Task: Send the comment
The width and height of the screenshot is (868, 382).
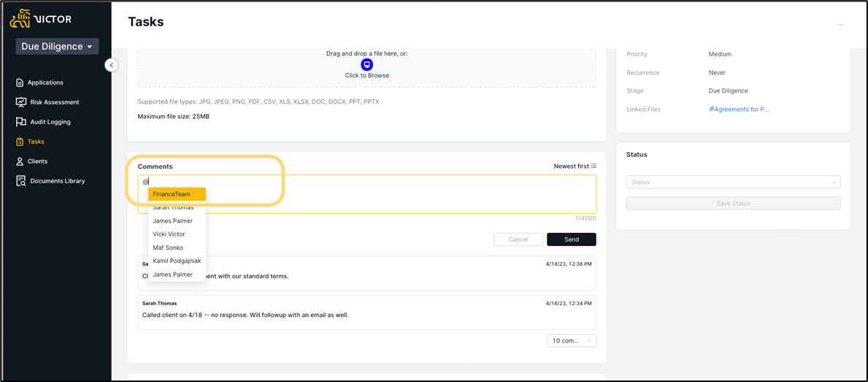Action: 572,239
